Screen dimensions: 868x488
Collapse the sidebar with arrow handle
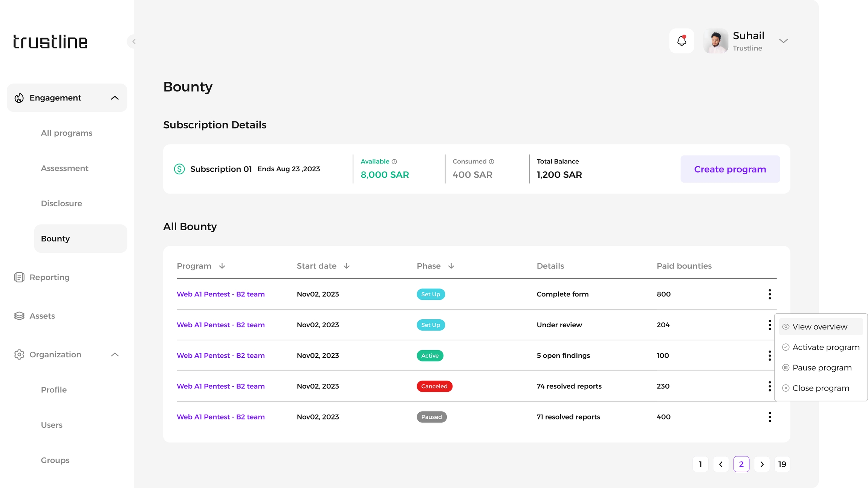click(x=133, y=41)
